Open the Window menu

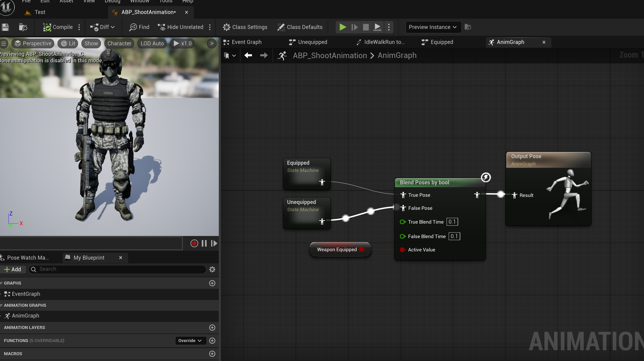pos(140,1)
